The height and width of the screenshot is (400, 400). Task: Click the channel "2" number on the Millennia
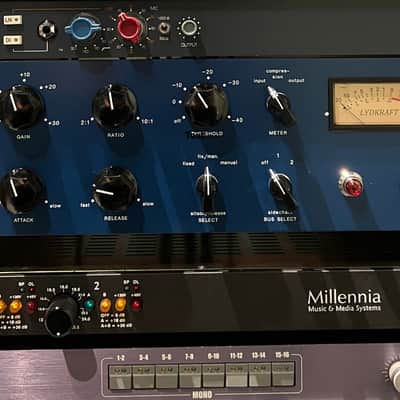(97, 286)
